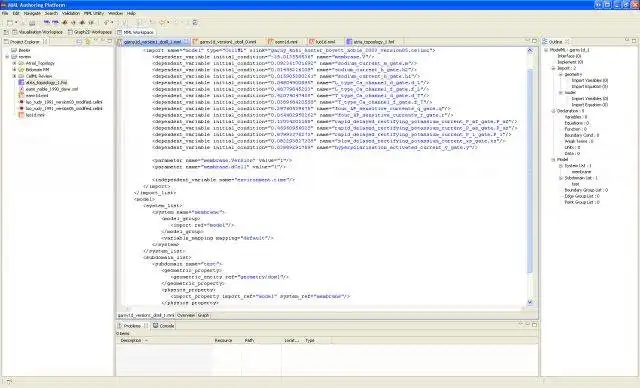Switch to the Graph2D Workspace perspective
The image size is (640, 388).
tap(90, 32)
